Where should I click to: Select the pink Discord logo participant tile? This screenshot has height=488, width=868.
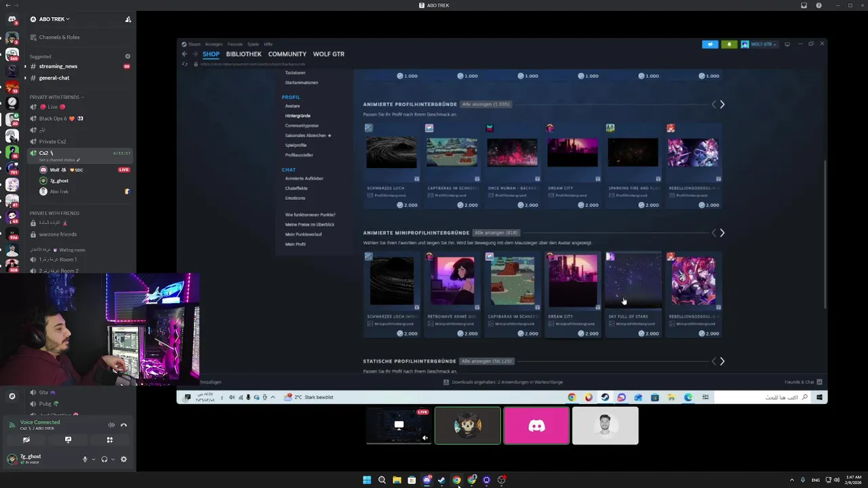pos(536,426)
